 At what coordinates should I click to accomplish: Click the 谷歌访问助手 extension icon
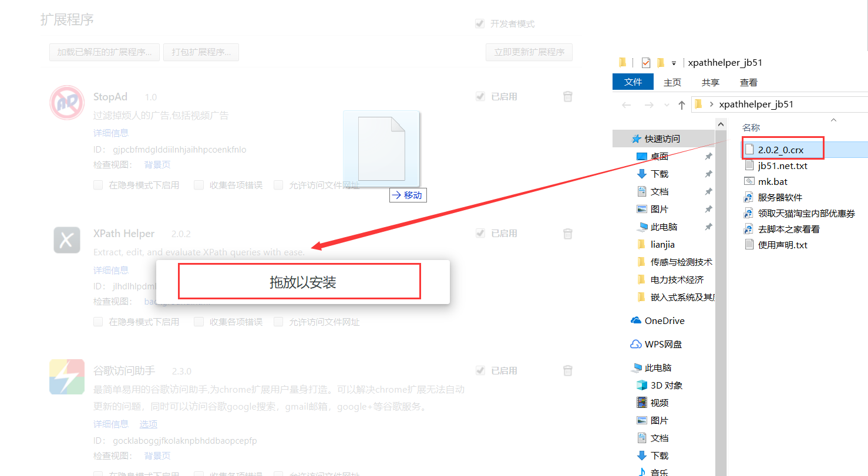pyautogui.click(x=67, y=376)
